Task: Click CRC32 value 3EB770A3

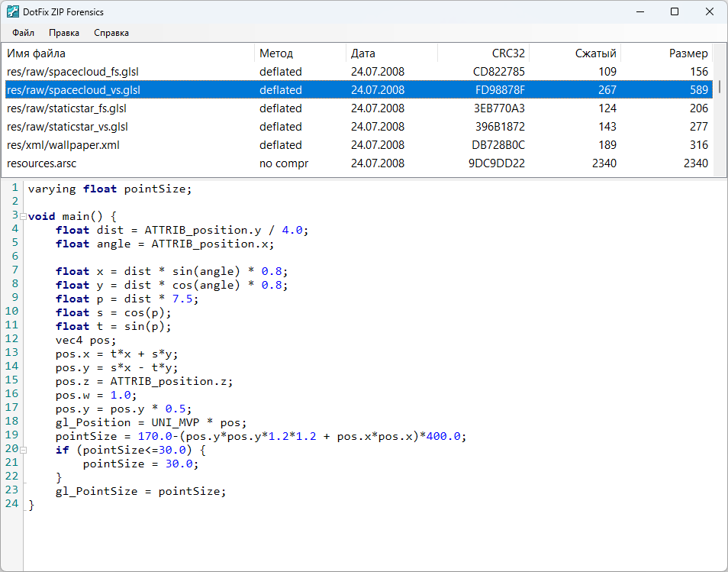Action: [499, 108]
